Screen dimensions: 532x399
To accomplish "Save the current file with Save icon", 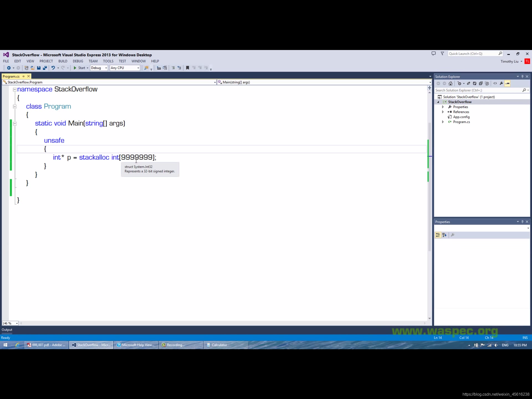I will (x=39, y=68).
